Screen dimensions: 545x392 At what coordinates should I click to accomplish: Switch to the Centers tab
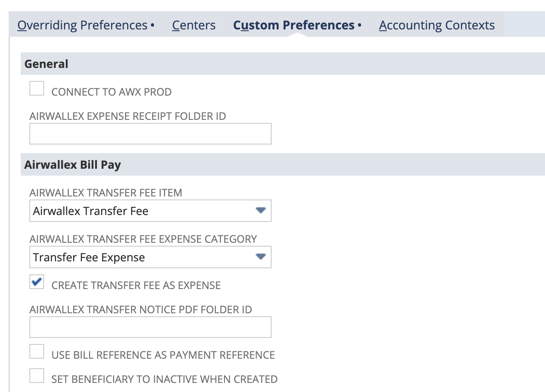(194, 26)
